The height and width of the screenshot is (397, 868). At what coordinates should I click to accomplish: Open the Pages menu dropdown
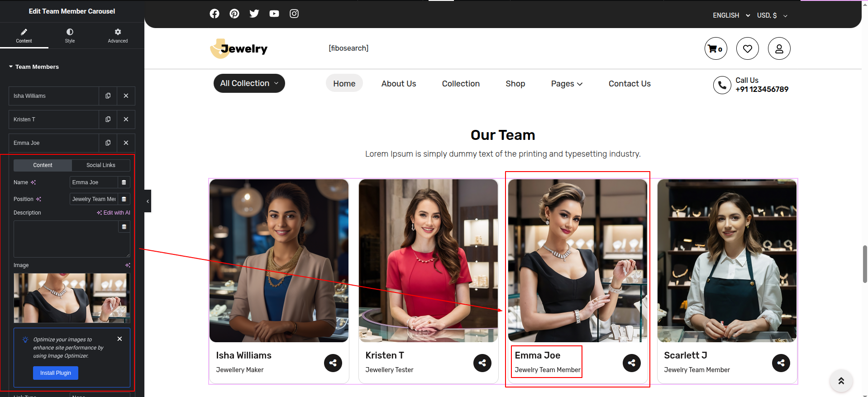(x=567, y=84)
